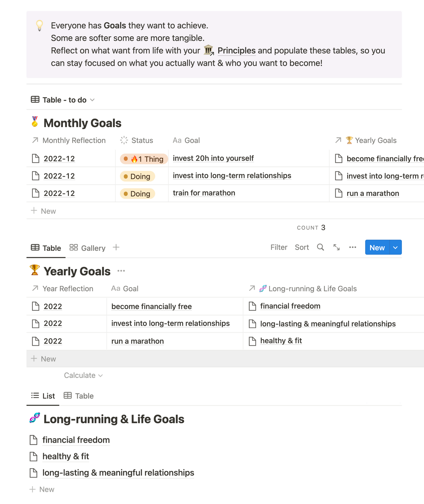Click the "1 Thing" status tag

coord(144,159)
